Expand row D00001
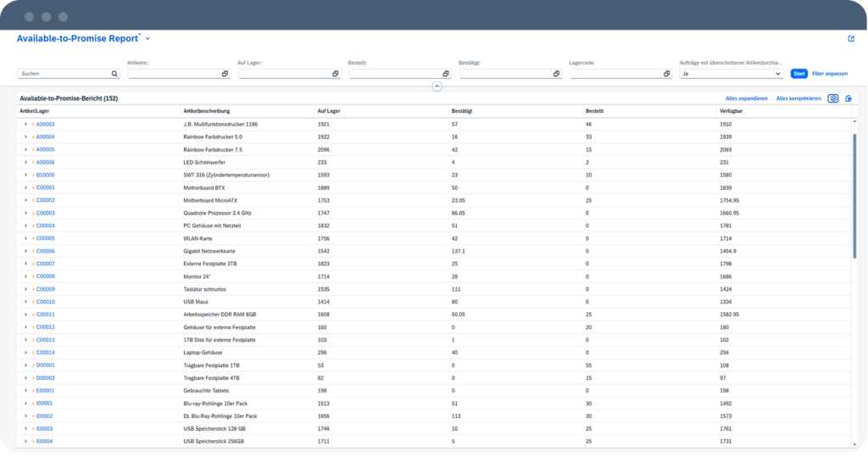Screen dimensions: 868x457 coord(25,365)
